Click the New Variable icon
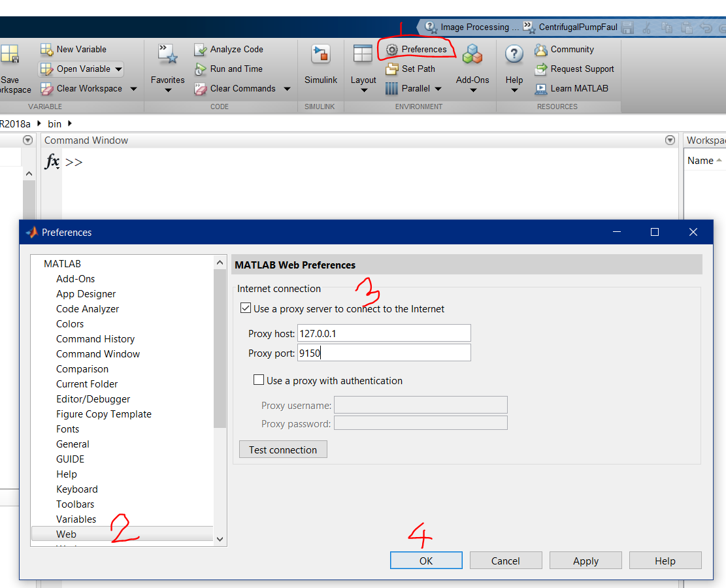This screenshot has width=726, height=588. 47,49
